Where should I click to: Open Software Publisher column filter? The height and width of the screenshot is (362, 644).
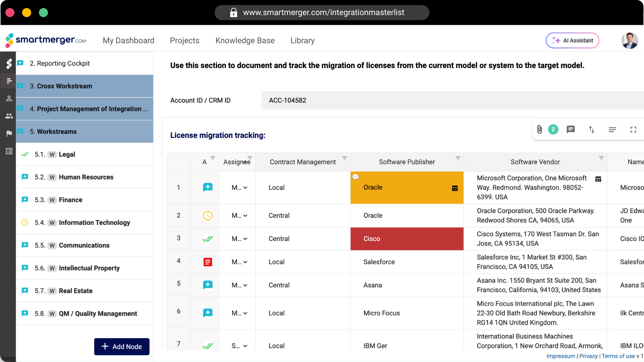pyautogui.click(x=458, y=158)
